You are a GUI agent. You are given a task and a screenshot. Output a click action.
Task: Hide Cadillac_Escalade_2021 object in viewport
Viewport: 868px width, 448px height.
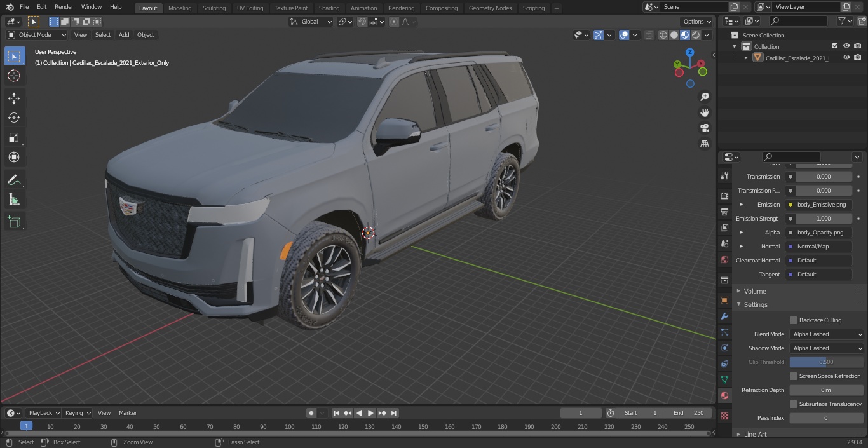846,58
